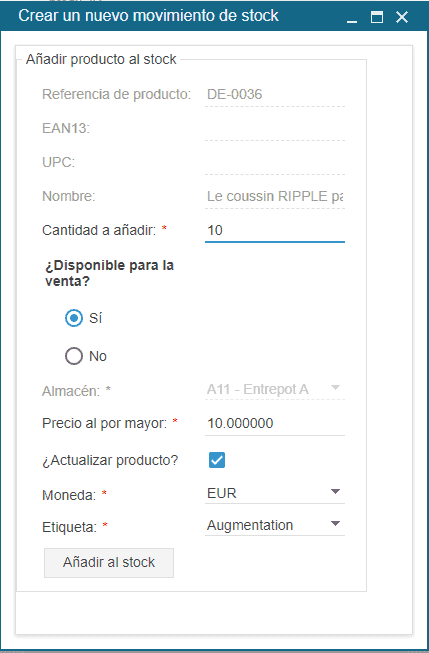Open the Moneda dropdown arrow
Viewport: 429px width, 653px height.
coord(335,492)
